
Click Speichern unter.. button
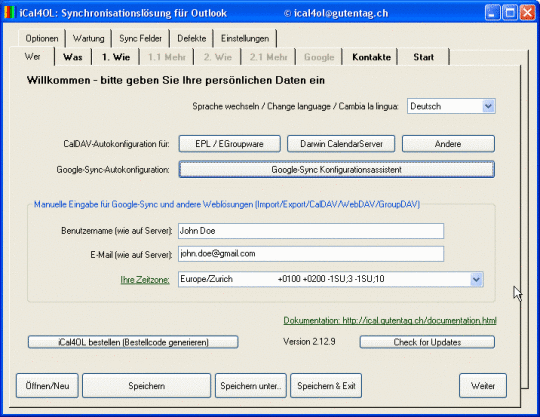251,386
